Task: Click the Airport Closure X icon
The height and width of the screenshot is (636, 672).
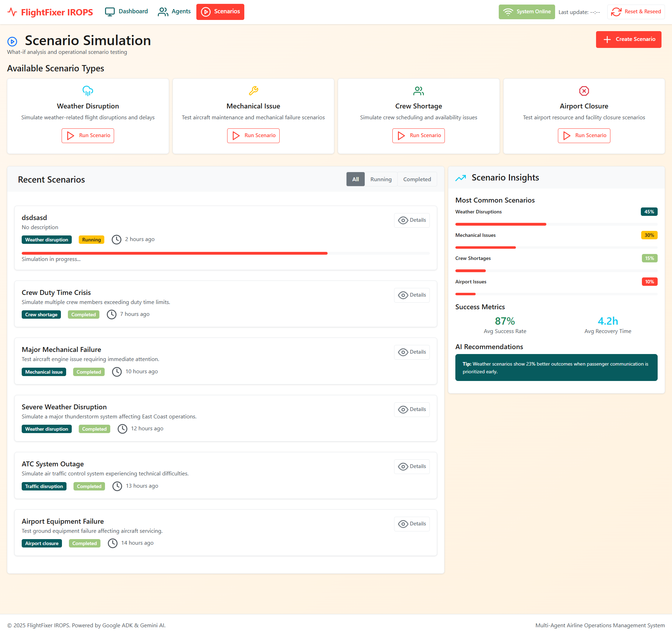Action: [x=584, y=91]
